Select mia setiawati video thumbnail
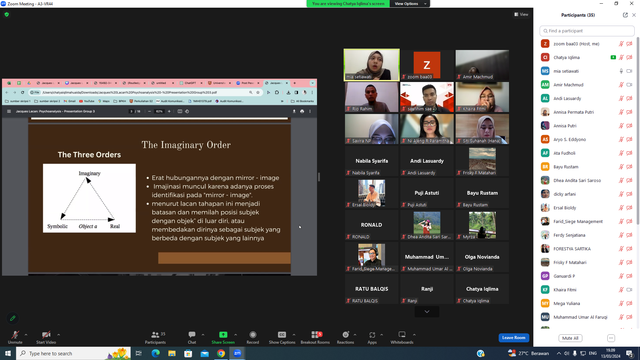 371,64
